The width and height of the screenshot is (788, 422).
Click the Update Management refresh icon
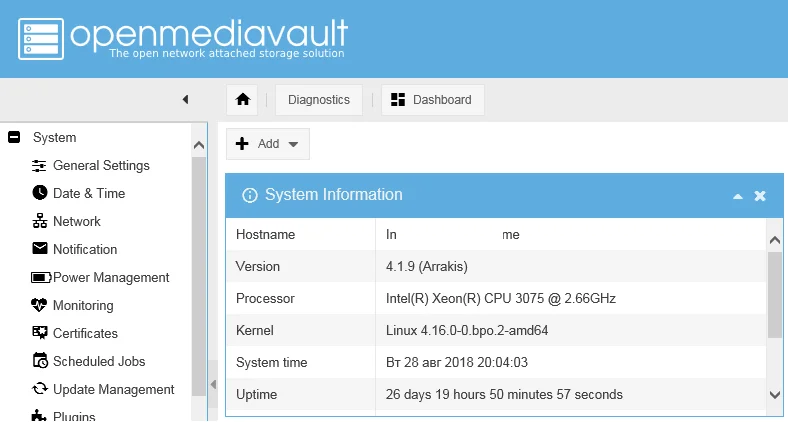[40, 388]
